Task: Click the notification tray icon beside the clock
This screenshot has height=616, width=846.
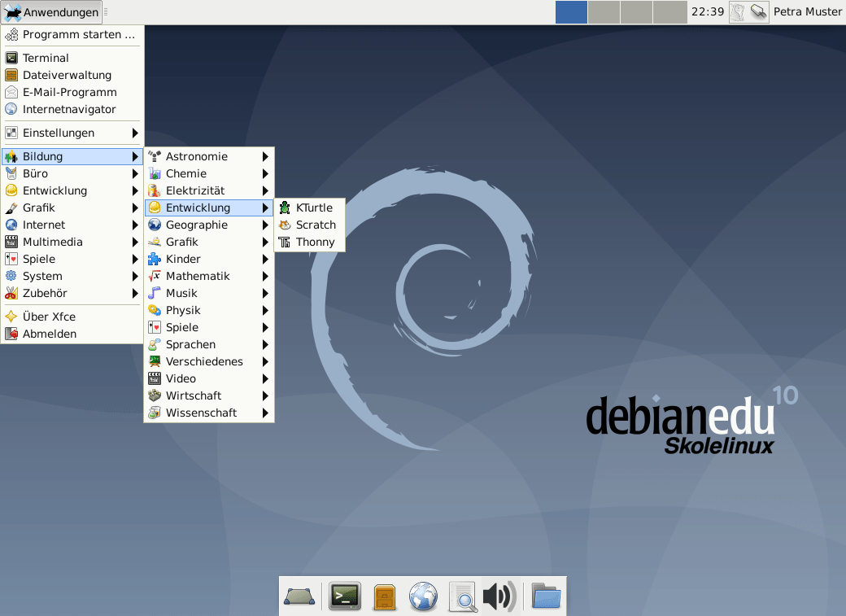Action: tap(738, 12)
